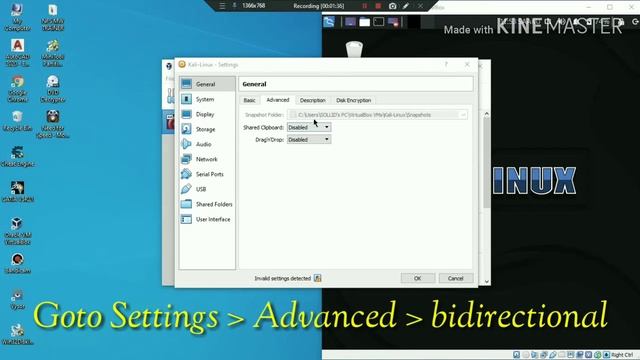Open the Network settings category
Viewport: 640px width, 360px height.
point(207,159)
